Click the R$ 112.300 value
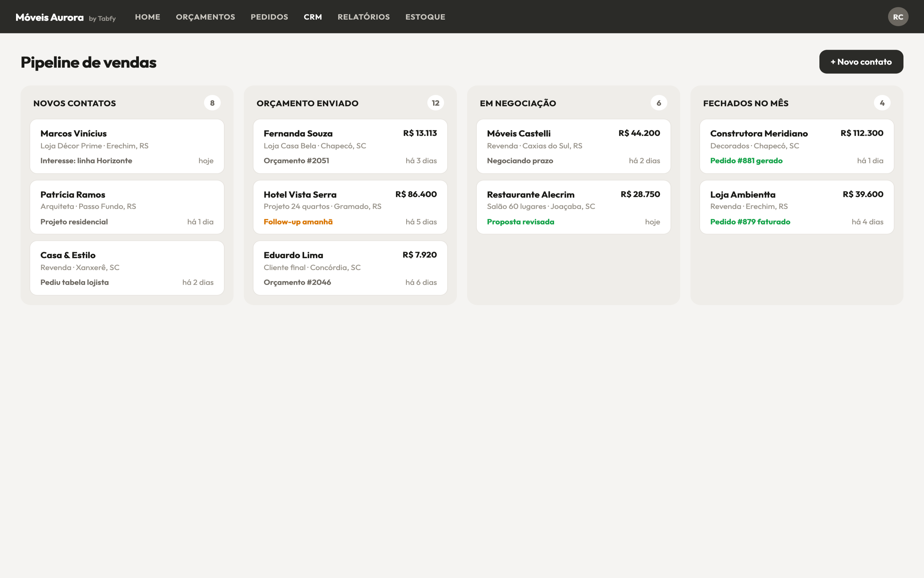 [x=862, y=133]
